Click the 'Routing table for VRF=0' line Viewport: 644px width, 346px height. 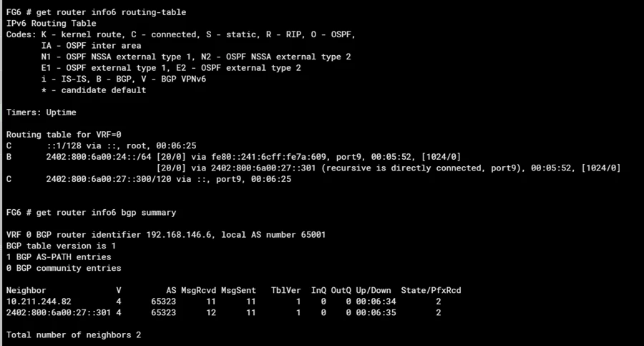click(x=64, y=135)
